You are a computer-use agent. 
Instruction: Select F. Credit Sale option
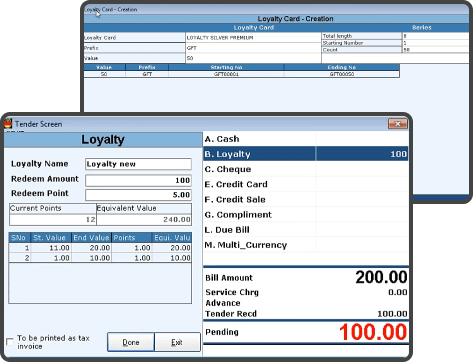(x=306, y=199)
